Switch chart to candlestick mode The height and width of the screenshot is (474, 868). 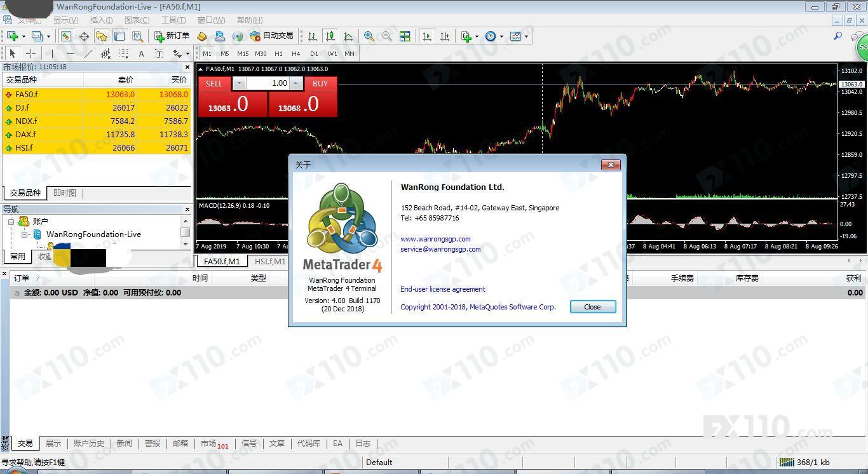tap(330, 36)
